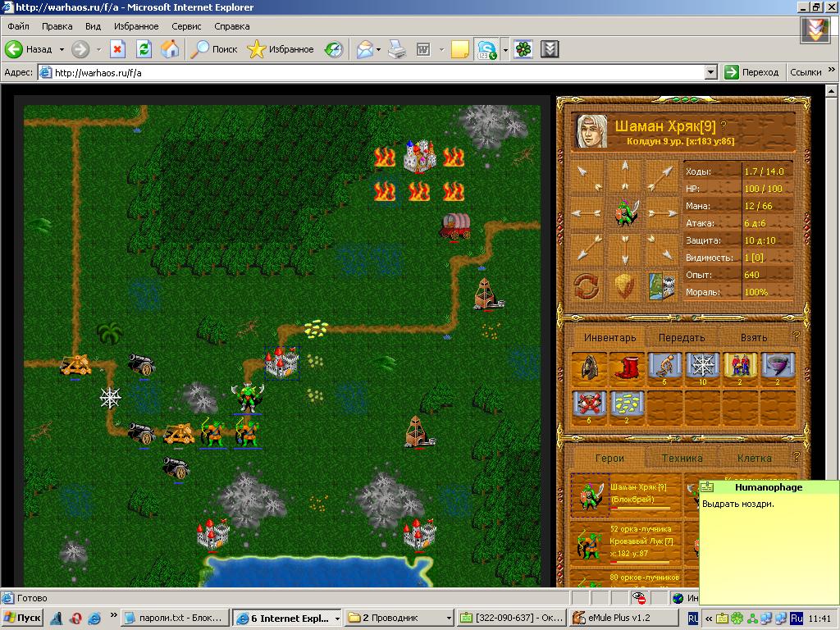Go to Home page icon
This screenshot has width=840, height=630.
click(170, 49)
